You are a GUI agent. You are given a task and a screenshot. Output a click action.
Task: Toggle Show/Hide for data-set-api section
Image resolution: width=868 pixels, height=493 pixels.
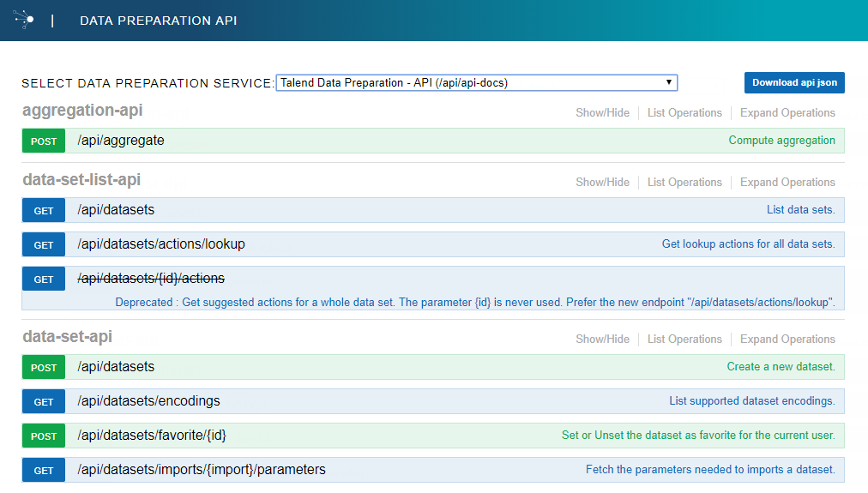[602, 340]
